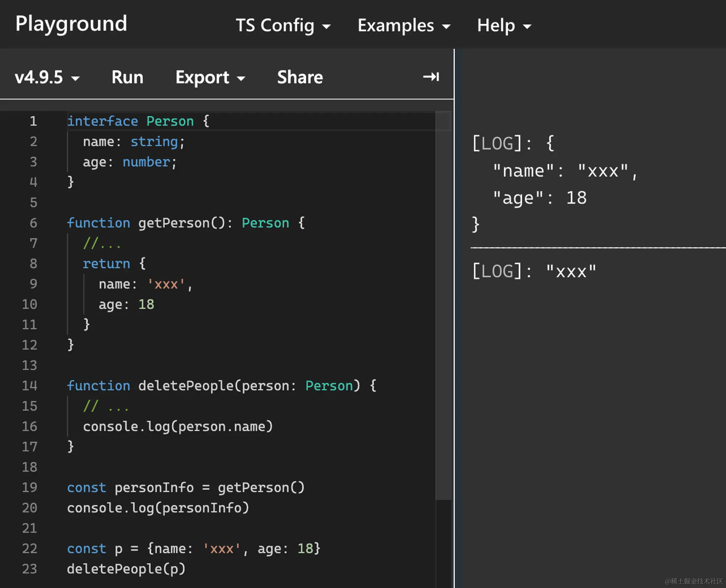This screenshot has width=726, height=588.
Task: Click the Share button
Action: pos(300,77)
